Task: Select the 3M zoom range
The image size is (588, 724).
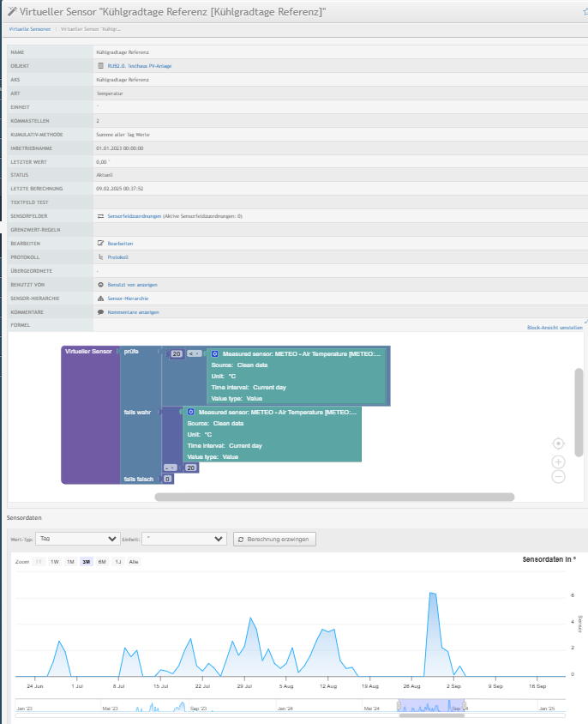Action: [x=86, y=562]
